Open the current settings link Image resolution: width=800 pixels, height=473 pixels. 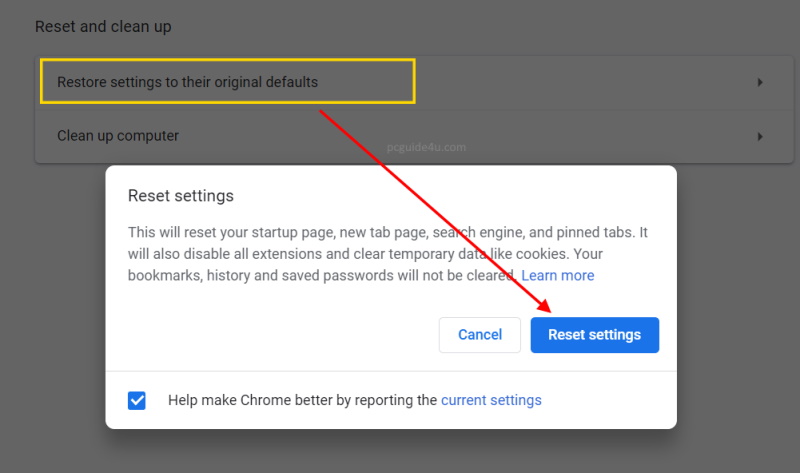tap(491, 400)
